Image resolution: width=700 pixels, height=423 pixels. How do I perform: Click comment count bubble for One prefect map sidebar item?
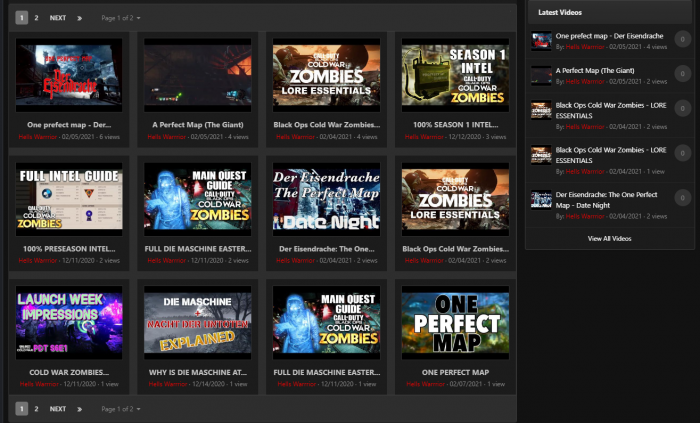[682, 40]
